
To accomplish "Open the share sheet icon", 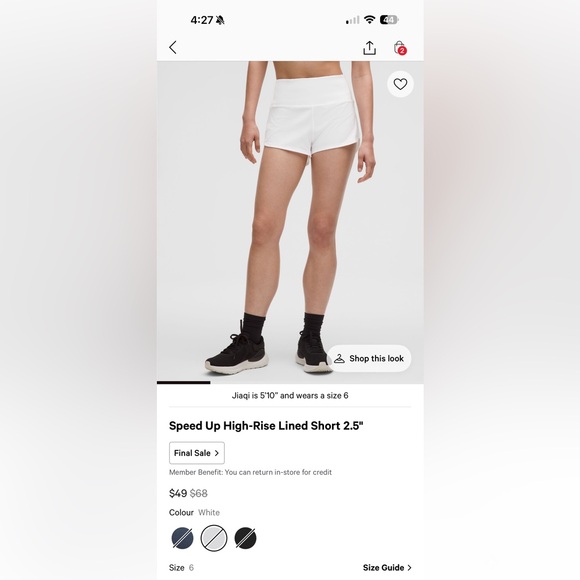I will (x=369, y=48).
